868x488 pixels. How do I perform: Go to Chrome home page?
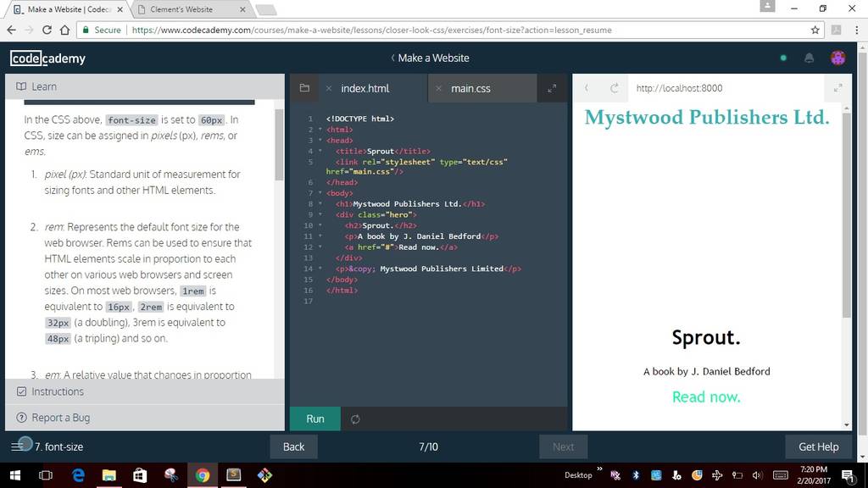click(x=64, y=30)
